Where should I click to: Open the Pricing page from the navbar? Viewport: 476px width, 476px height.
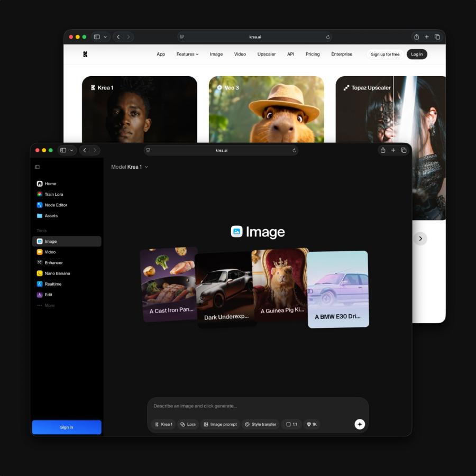tap(313, 54)
